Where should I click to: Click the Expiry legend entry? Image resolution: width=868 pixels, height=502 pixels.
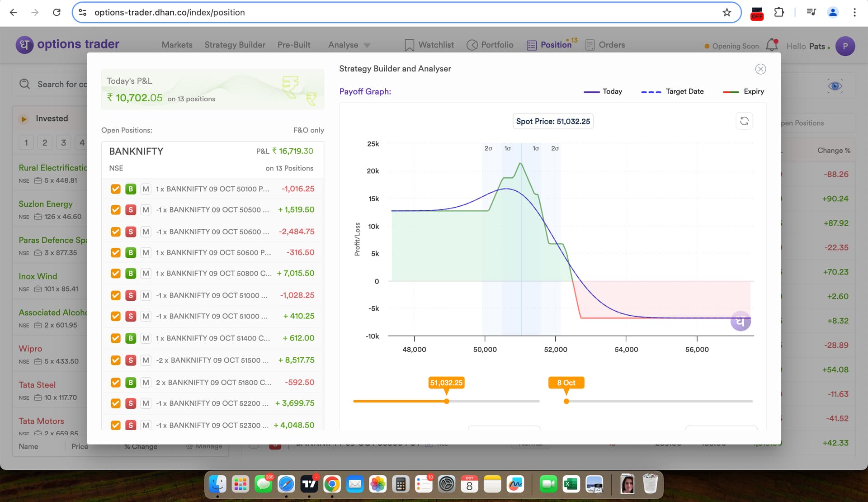[744, 91]
